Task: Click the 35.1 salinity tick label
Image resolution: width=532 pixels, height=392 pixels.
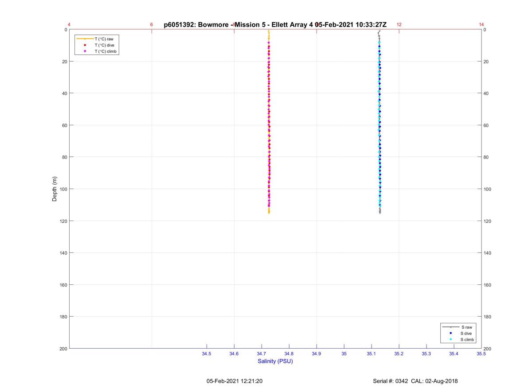Action: (372, 354)
